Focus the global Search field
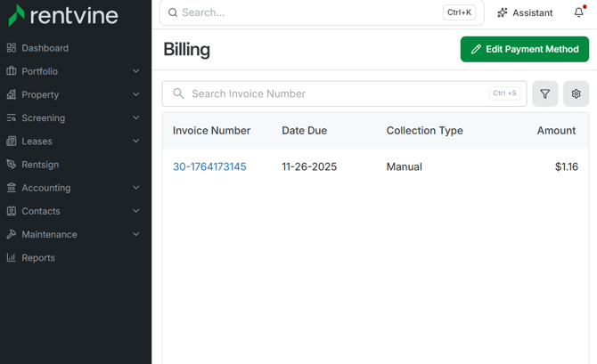This screenshot has width=597, height=364. click(322, 12)
